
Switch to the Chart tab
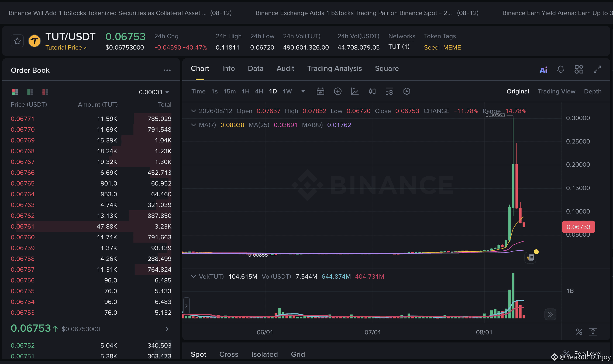click(200, 68)
